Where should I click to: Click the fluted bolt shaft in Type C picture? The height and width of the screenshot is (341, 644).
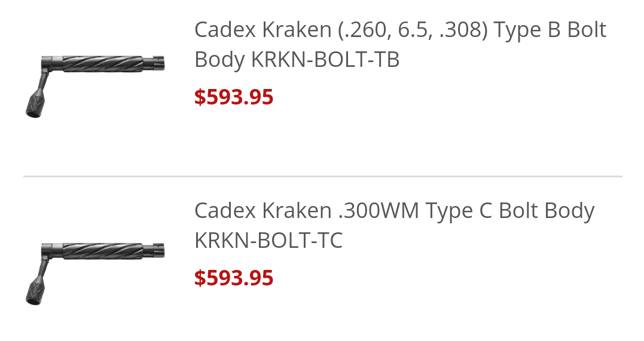tap(103, 251)
